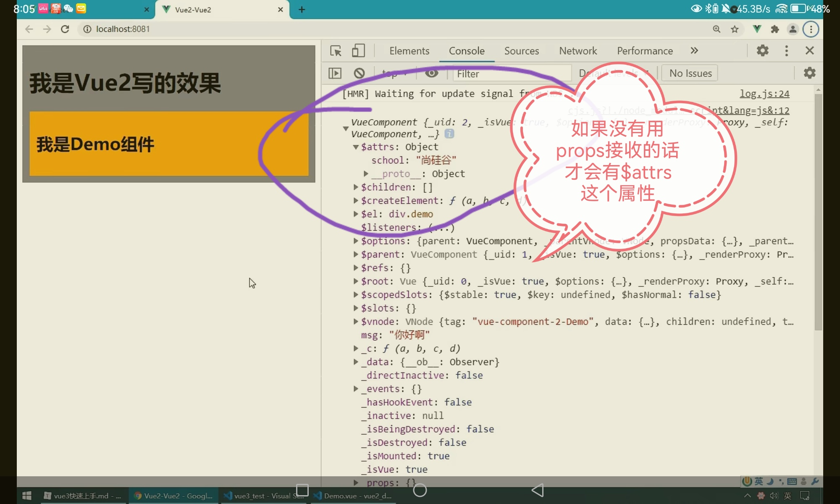The image size is (840, 504).
Task: Click the console Filter input field
Action: [x=504, y=74]
